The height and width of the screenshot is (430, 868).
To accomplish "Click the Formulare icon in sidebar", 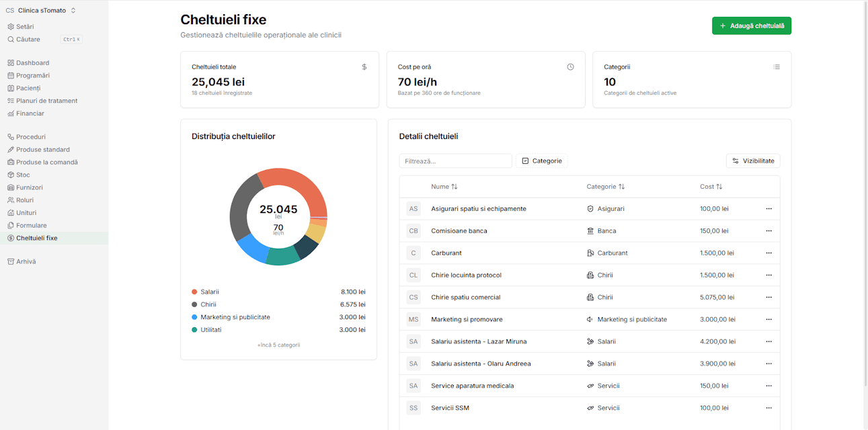I will coord(11,226).
